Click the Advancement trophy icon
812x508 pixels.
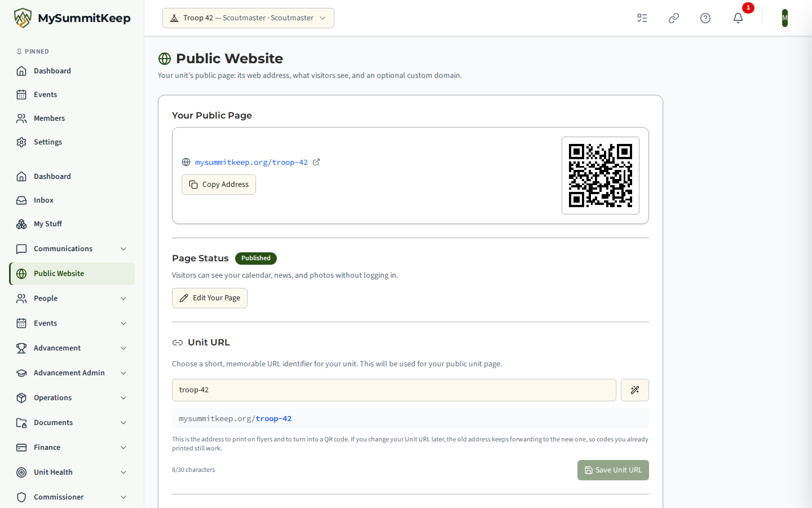pos(21,348)
